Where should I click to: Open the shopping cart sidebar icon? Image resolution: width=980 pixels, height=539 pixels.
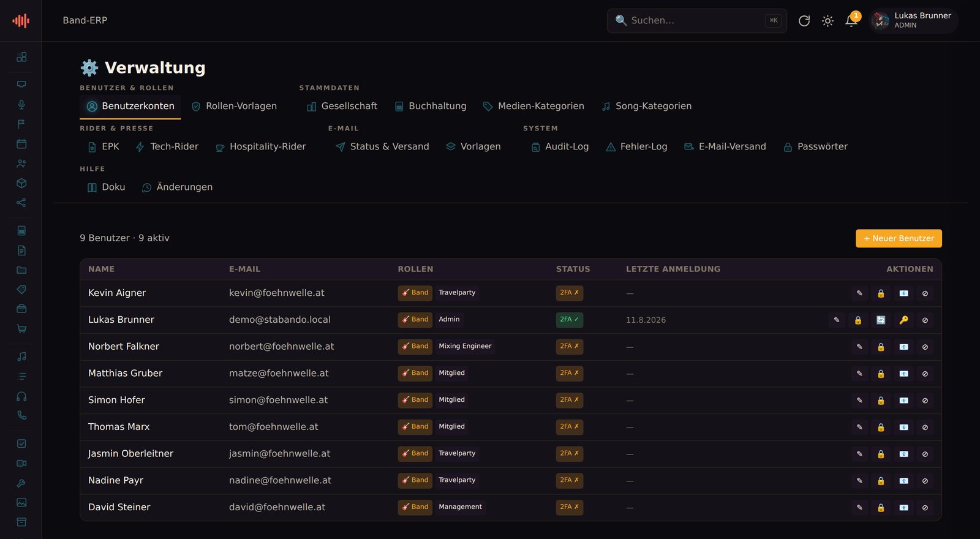(x=21, y=329)
